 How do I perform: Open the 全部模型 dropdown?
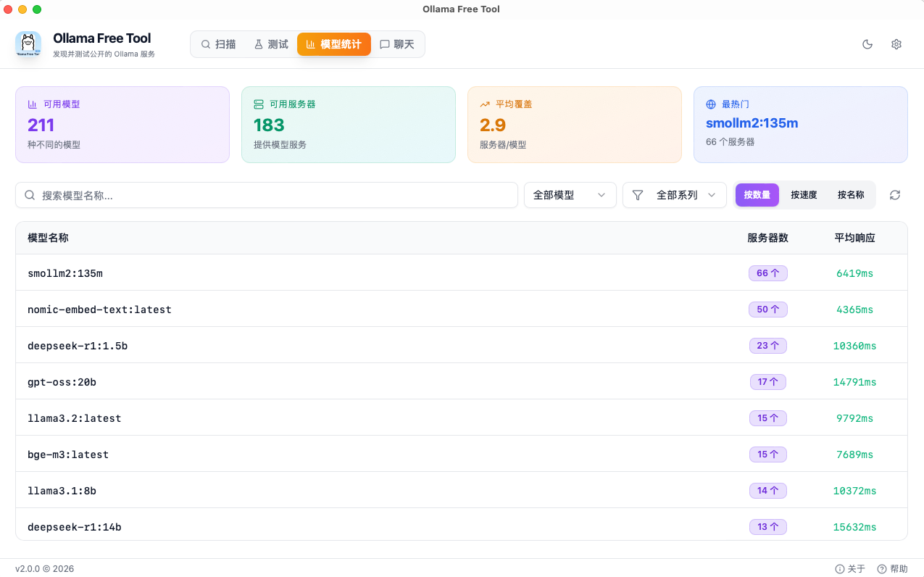(x=570, y=195)
